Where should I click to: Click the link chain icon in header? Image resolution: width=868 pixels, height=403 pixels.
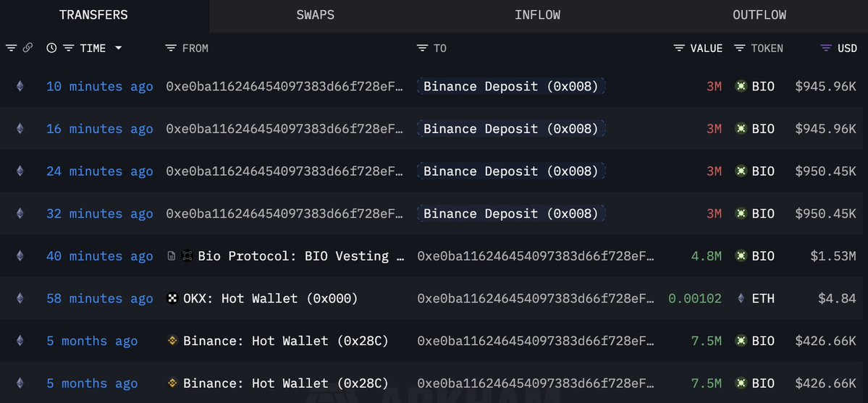coord(27,48)
